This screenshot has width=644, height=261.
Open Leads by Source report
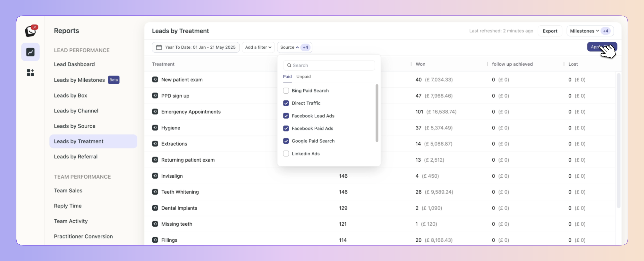[75, 126]
